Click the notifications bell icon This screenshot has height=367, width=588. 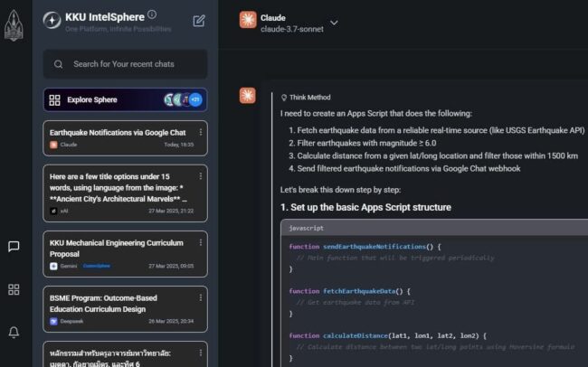click(x=14, y=333)
